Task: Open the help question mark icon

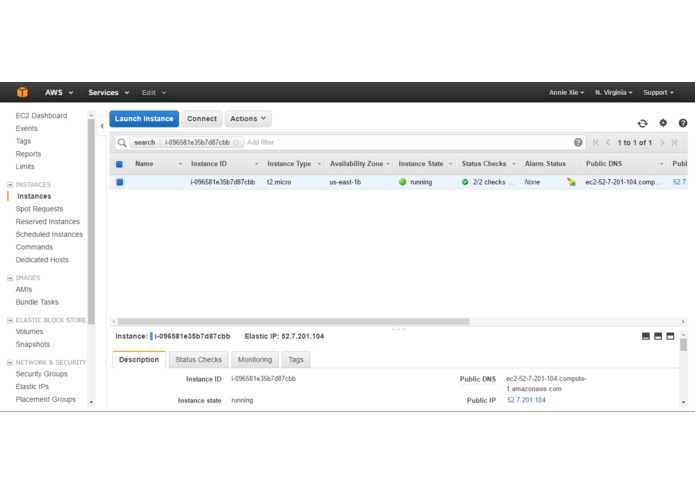Action: 683,123
